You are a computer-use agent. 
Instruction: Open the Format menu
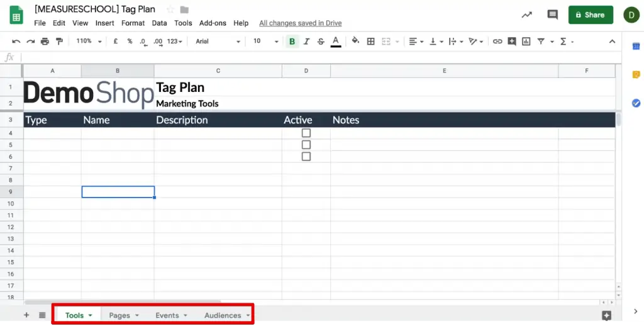coord(133,23)
